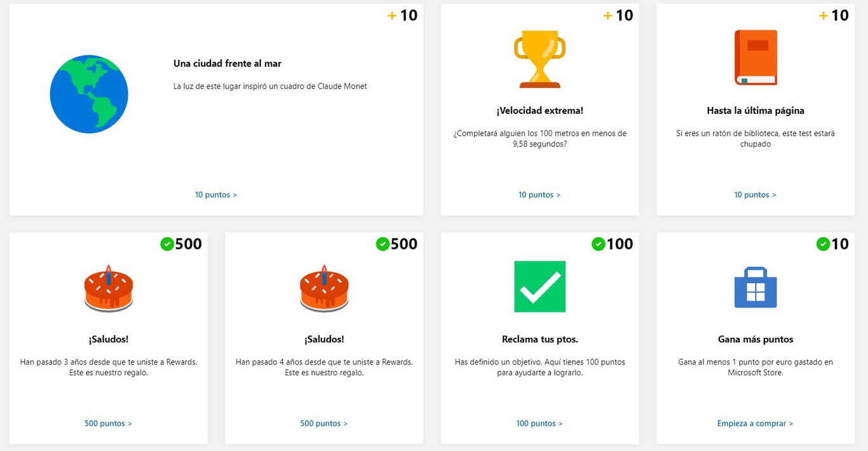Click the globe icon on 'Una ciudad frente al mar'

(x=88, y=93)
